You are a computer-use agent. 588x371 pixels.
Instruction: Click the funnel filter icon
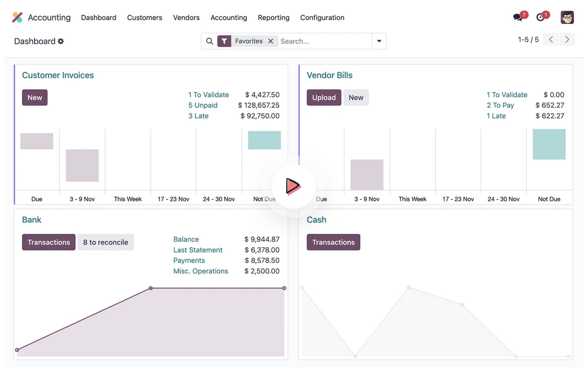click(x=224, y=41)
